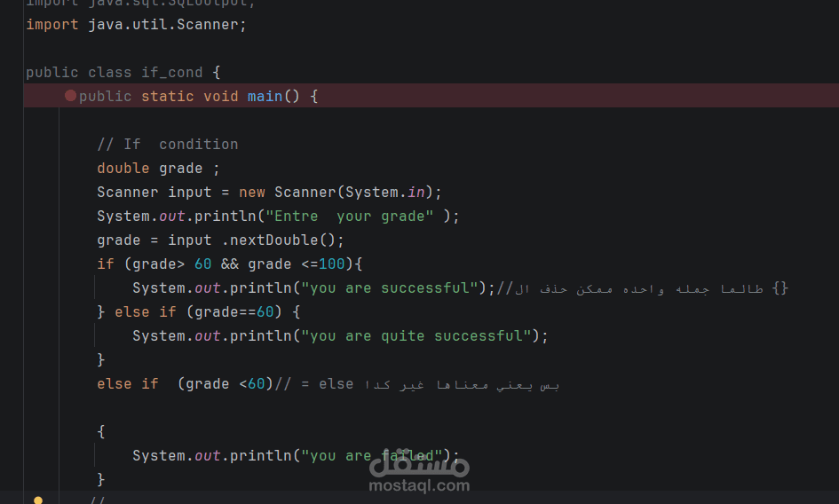
Task: Click 'double grade ;' declaration
Action: (158, 169)
